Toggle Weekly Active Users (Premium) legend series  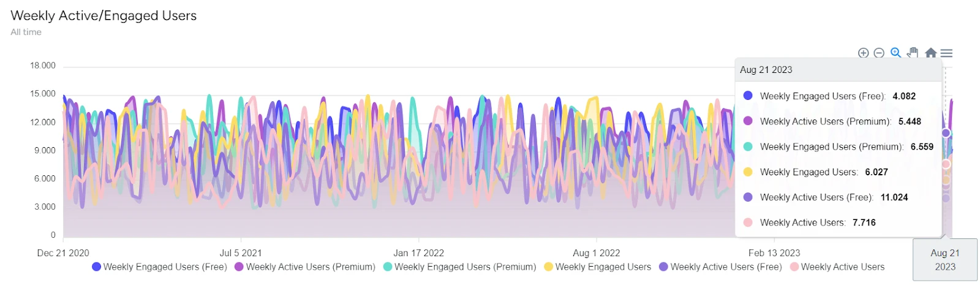pyautogui.click(x=305, y=267)
